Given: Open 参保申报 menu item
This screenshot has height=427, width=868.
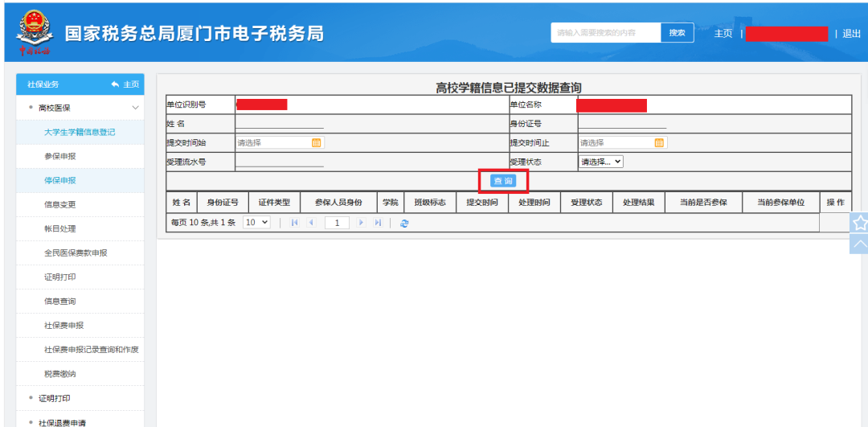Looking at the screenshot, I should [x=80, y=156].
